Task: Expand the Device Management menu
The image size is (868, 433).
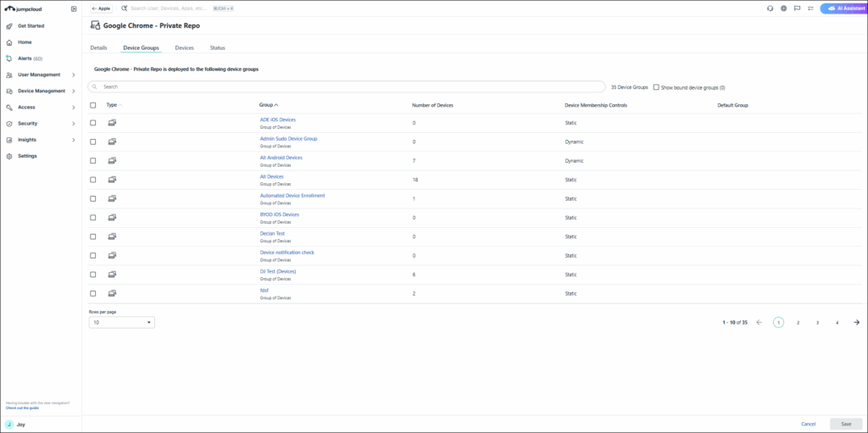Action: click(41, 91)
